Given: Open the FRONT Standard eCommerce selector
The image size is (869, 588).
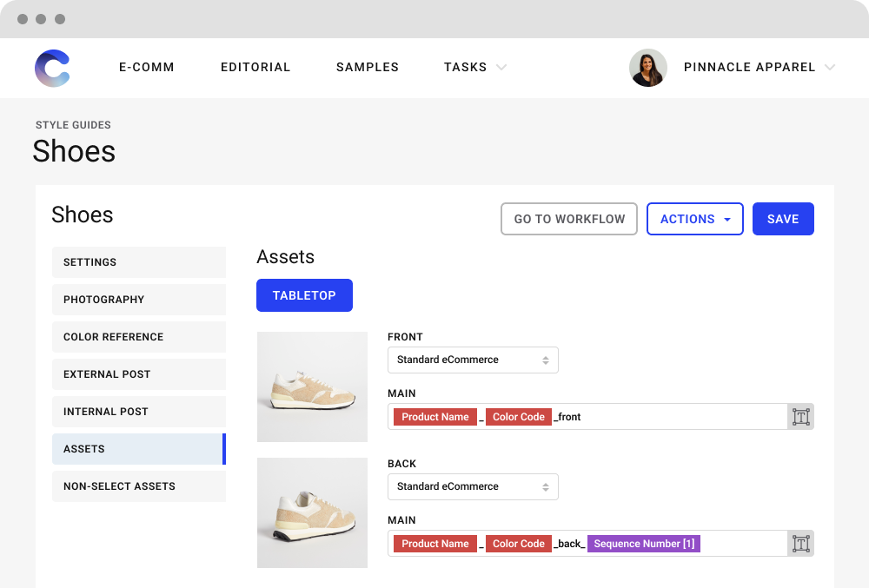Looking at the screenshot, I should (473, 360).
